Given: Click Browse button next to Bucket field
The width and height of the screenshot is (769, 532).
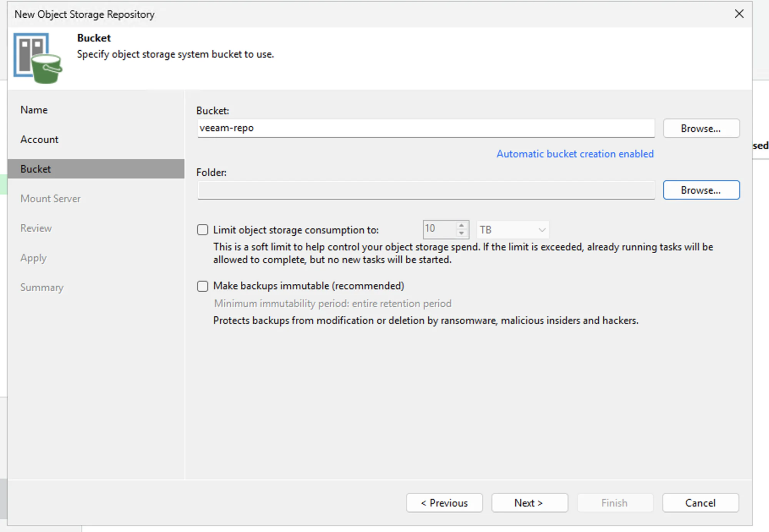Looking at the screenshot, I should pyautogui.click(x=701, y=128).
